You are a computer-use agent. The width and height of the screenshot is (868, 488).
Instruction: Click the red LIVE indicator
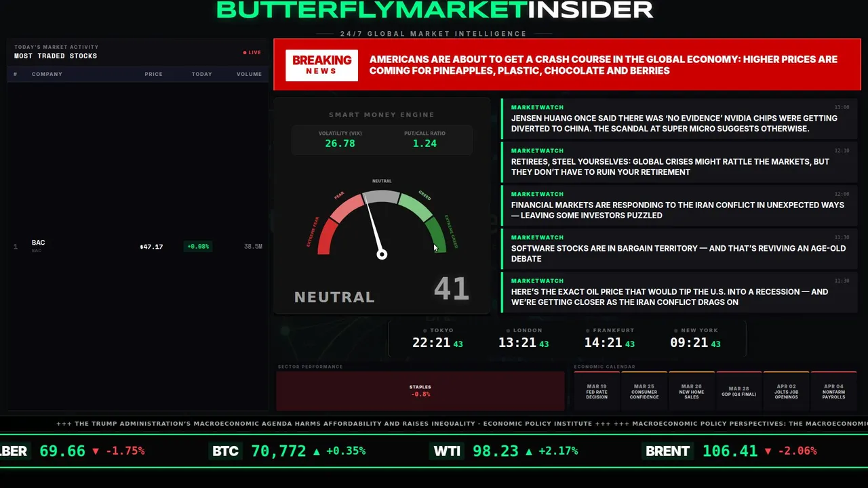pos(252,52)
